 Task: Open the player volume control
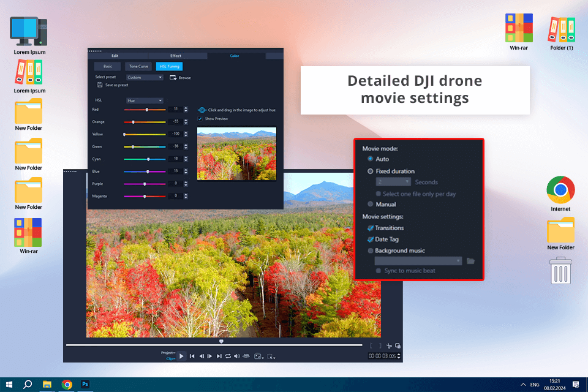pyautogui.click(x=236, y=356)
